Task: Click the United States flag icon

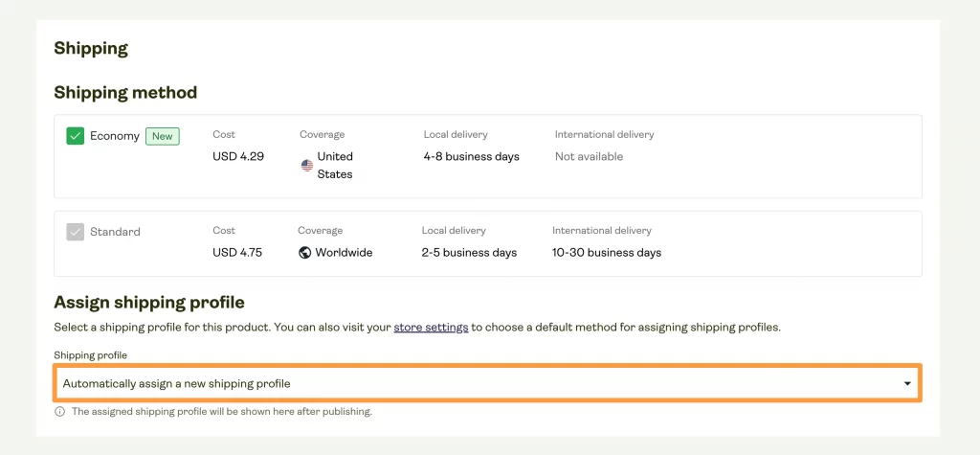Action: (307, 165)
